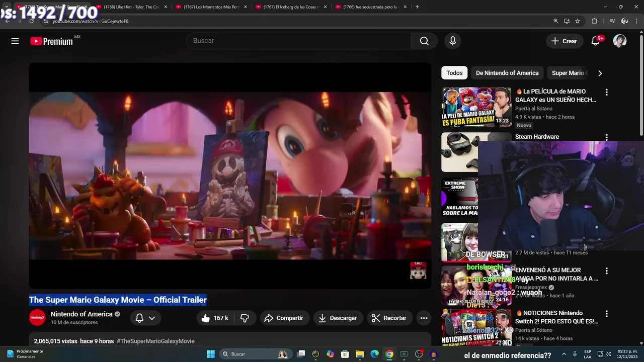Dislike the video with thumbs down
This screenshot has width=644, height=362.
pos(245,318)
